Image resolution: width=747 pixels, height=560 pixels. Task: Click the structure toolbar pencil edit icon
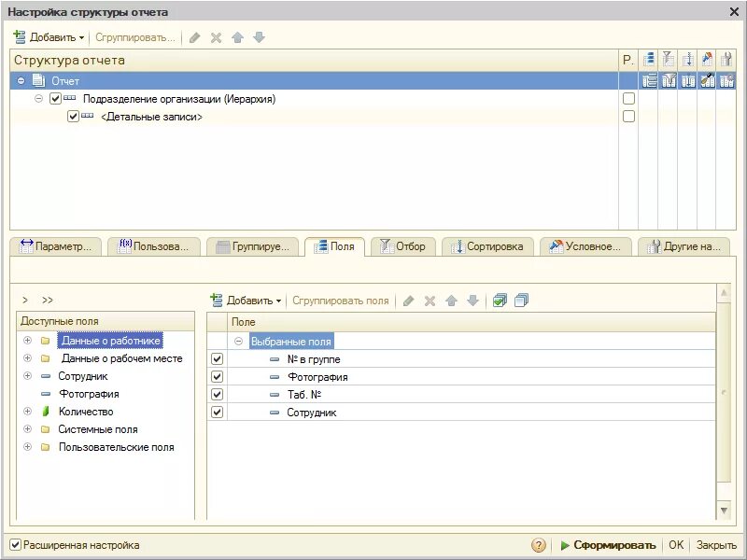point(194,37)
